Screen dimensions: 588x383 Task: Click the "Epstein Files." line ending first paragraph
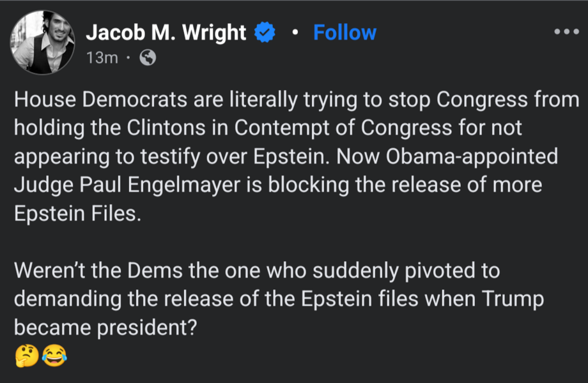tap(75, 213)
